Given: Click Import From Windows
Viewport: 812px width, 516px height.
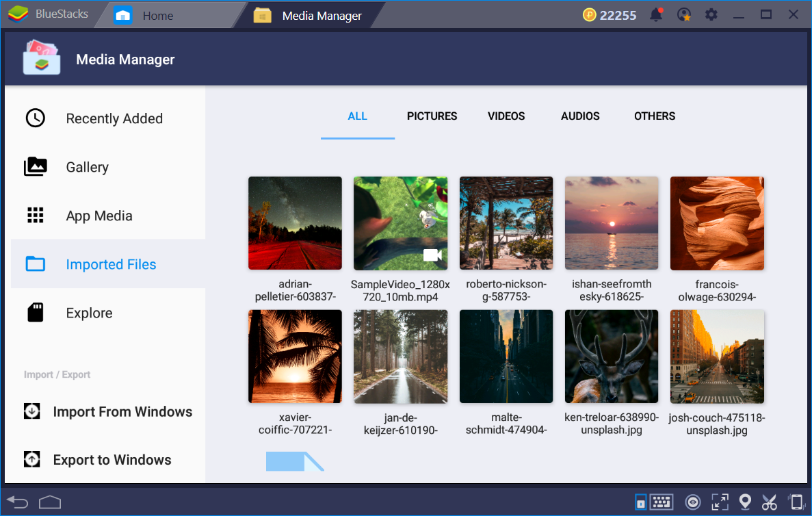Looking at the screenshot, I should [x=107, y=411].
